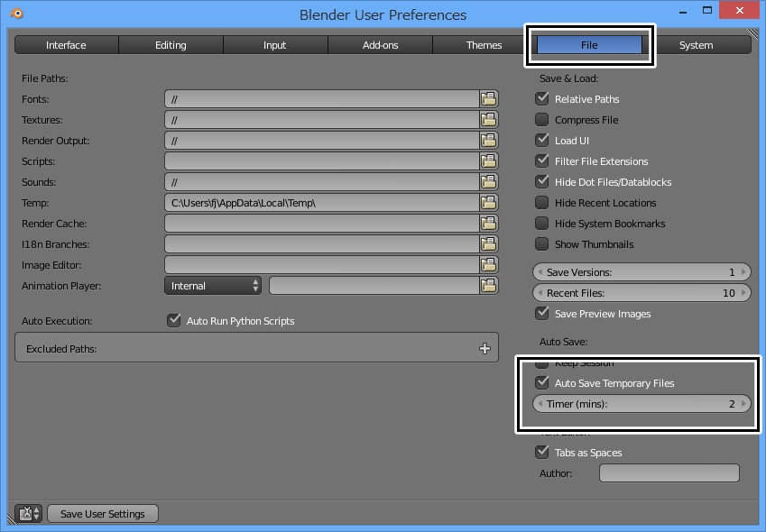Click the Scripts path input field
The height and width of the screenshot is (532, 766).
coord(322,161)
